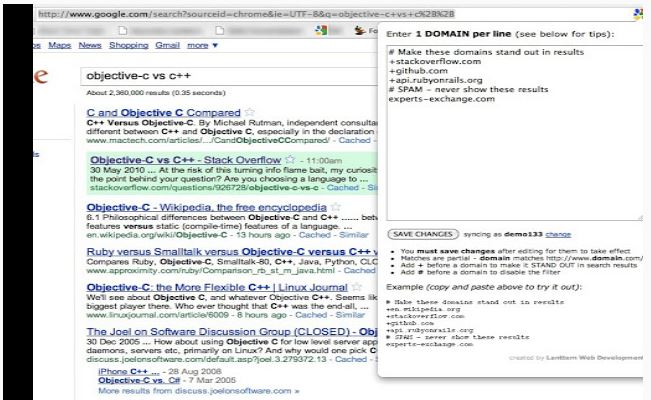Open Similar link of linuxjournal.com result

[350, 315]
